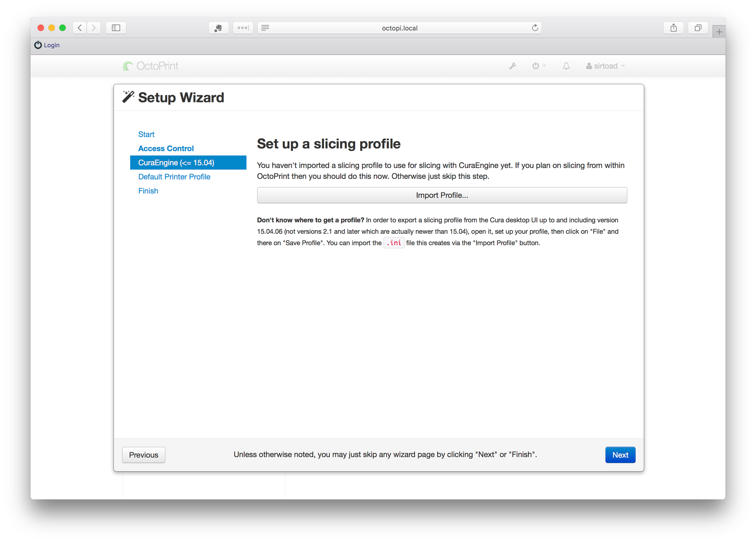Click the Safari reload page icon
The image size is (756, 543).
pyautogui.click(x=535, y=28)
